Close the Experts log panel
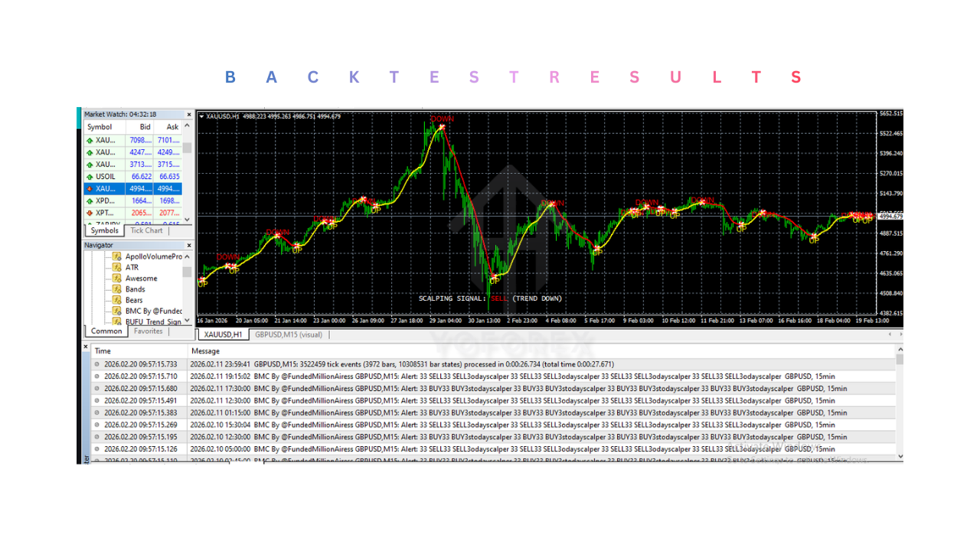 pyautogui.click(x=85, y=346)
